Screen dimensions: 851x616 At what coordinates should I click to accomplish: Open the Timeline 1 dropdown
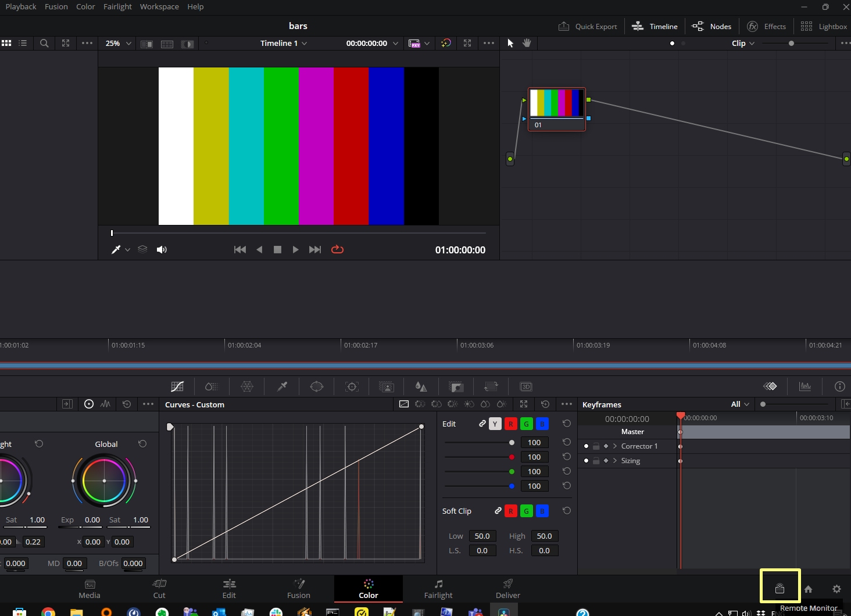284,43
